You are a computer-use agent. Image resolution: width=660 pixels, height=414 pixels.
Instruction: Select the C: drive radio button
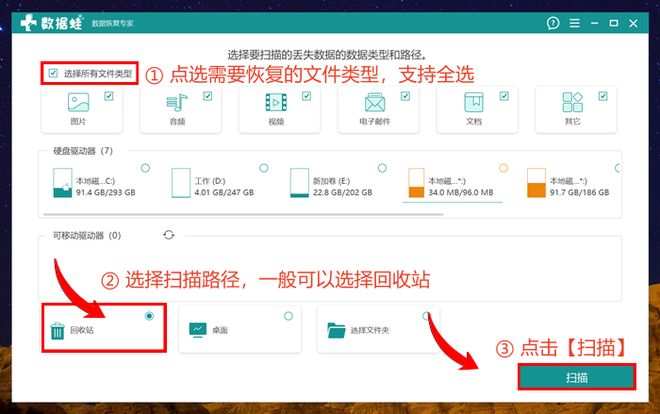[x=145, y=168]
